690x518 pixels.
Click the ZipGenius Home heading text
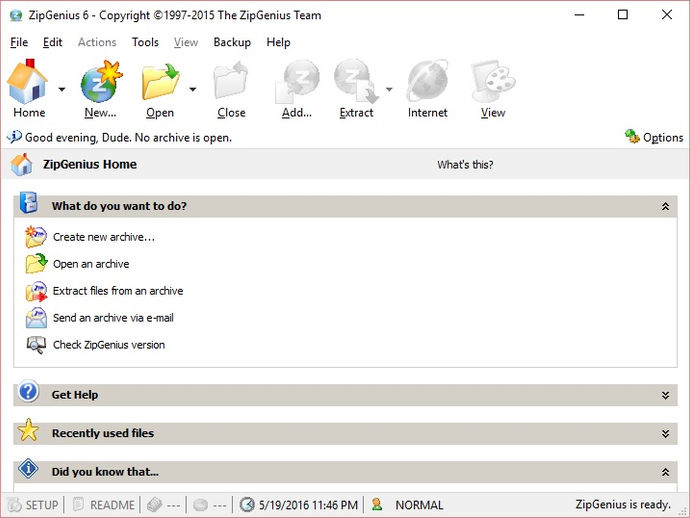coord(90,164)
